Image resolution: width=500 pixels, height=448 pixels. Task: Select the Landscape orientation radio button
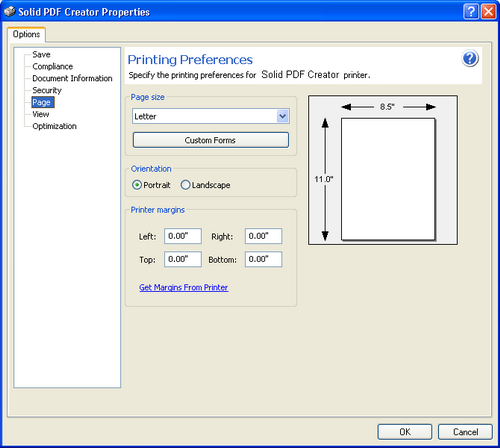[185, 185]
